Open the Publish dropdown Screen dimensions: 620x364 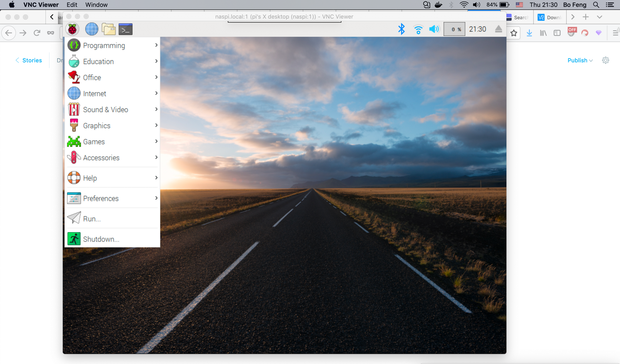coord(580,60)
